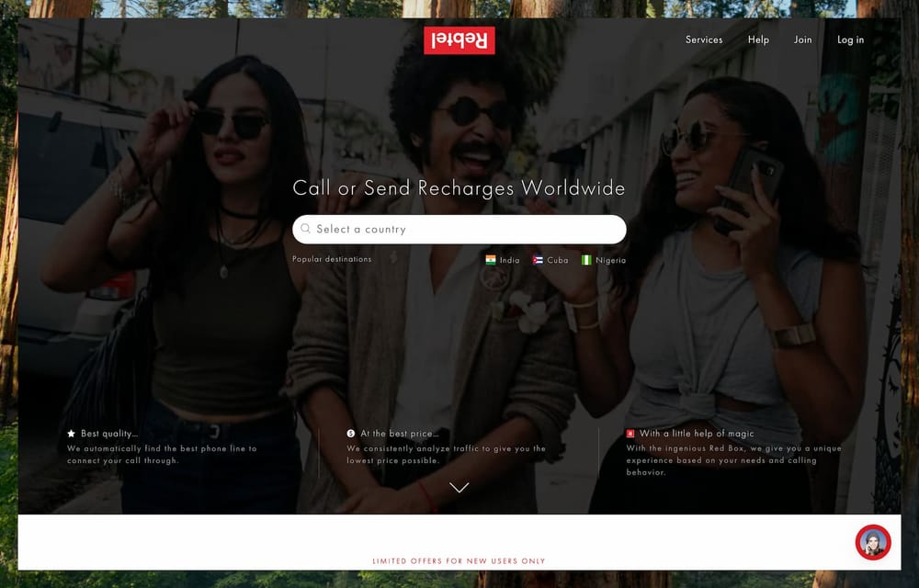Open the Services menu

[x=704, y=40]
